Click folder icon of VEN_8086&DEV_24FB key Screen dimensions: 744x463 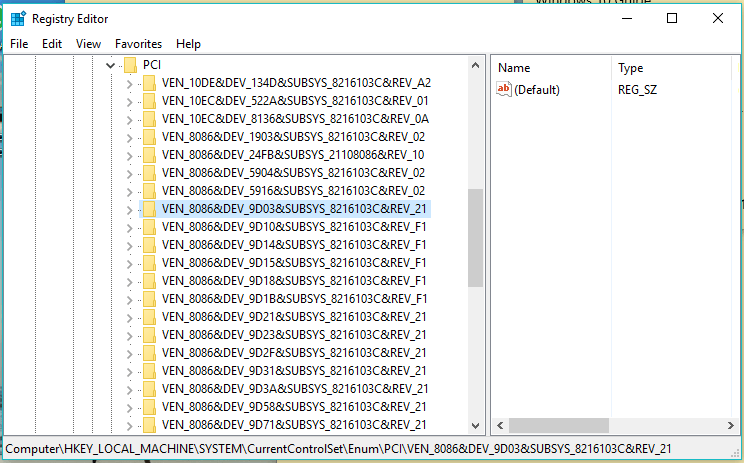pos(148,155)
